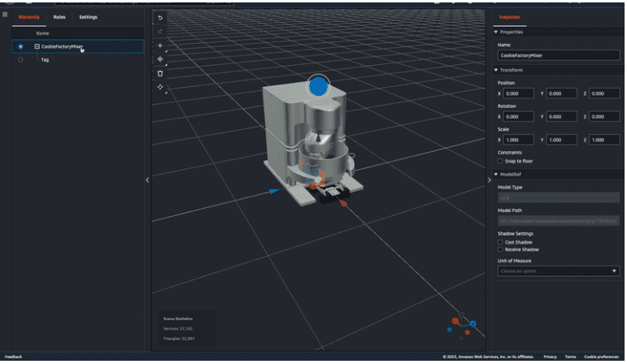Collapse the Properties section
The height and width of the screenshot is (364, 627).
(496, 32)
